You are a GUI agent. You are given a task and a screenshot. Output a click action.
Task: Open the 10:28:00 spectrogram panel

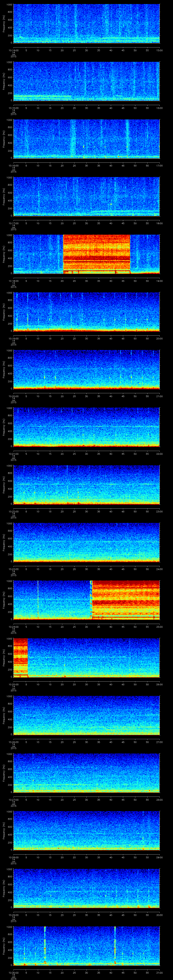[x=86, y=831]
